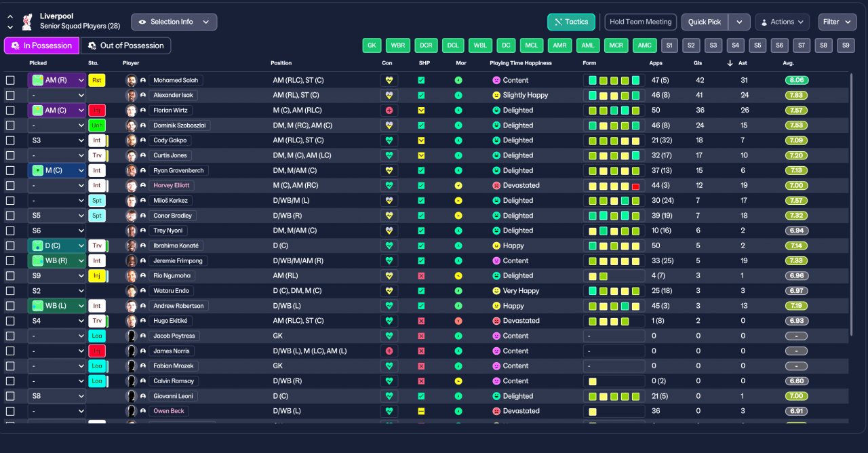Open the Actions dropdown menu

782,22
